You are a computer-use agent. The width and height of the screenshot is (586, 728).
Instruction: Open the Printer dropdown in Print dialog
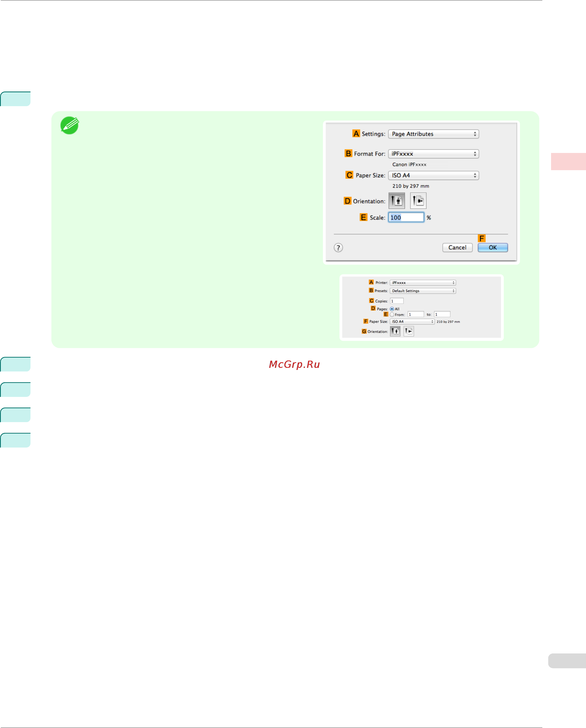tap(423, 283)
